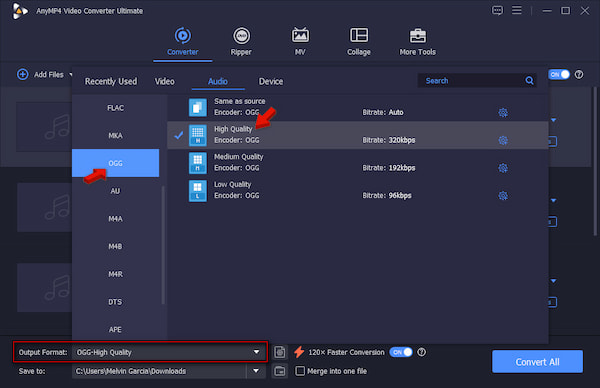Open help icon beside top toggle

(579, 75)
